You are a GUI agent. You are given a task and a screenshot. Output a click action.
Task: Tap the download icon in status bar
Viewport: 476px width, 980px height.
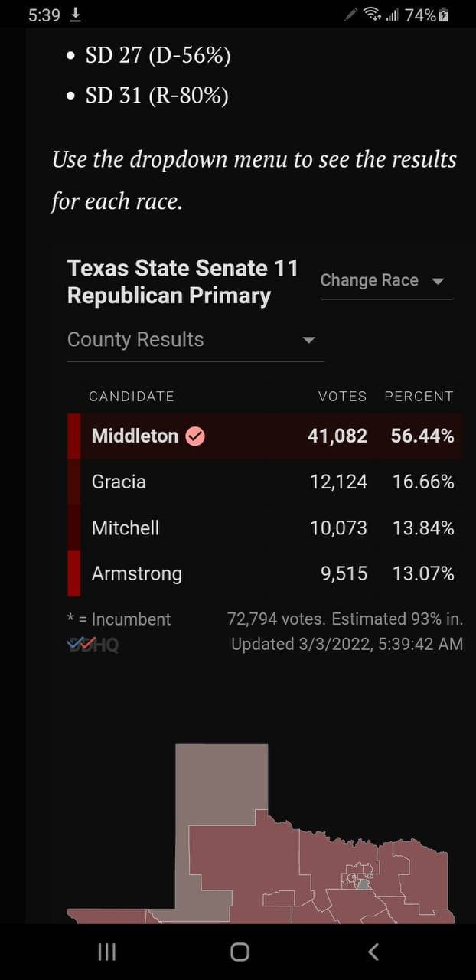pos(75,15)
